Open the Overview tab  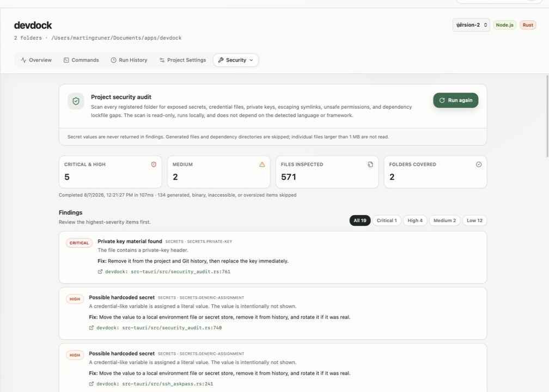tap(36, 60)
